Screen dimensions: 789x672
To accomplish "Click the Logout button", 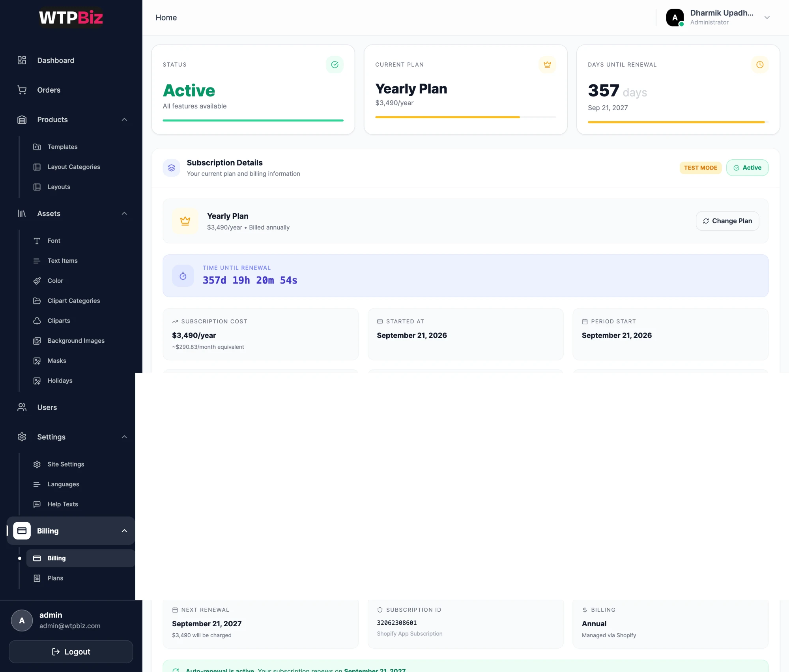I will click(x=71, y=651).
